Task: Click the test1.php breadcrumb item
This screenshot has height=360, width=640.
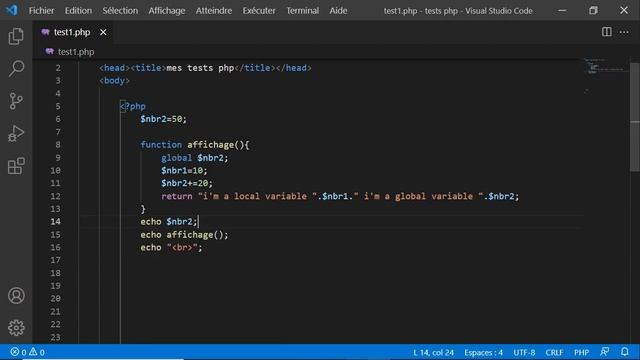Action: click(76, 51)
